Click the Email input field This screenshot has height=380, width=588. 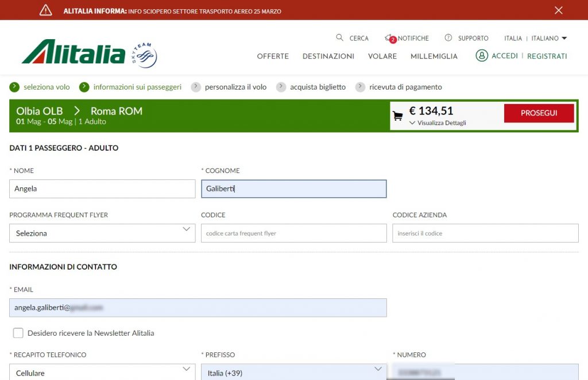198,308
